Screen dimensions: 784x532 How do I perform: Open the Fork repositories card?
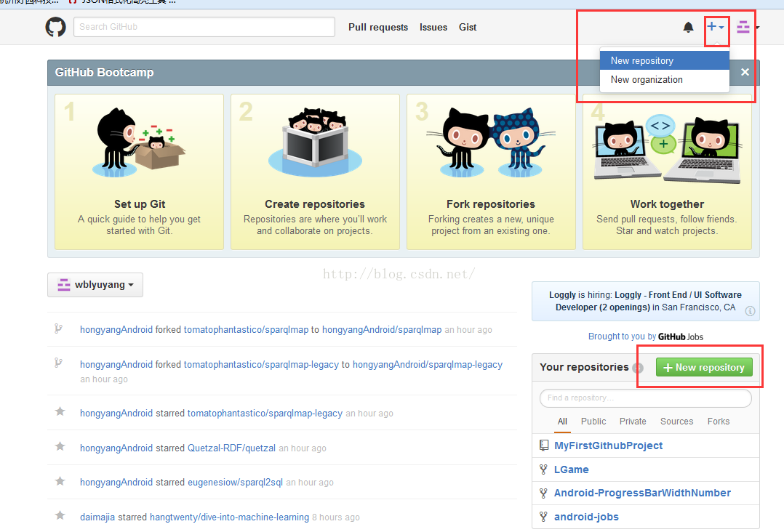(491, 172)
